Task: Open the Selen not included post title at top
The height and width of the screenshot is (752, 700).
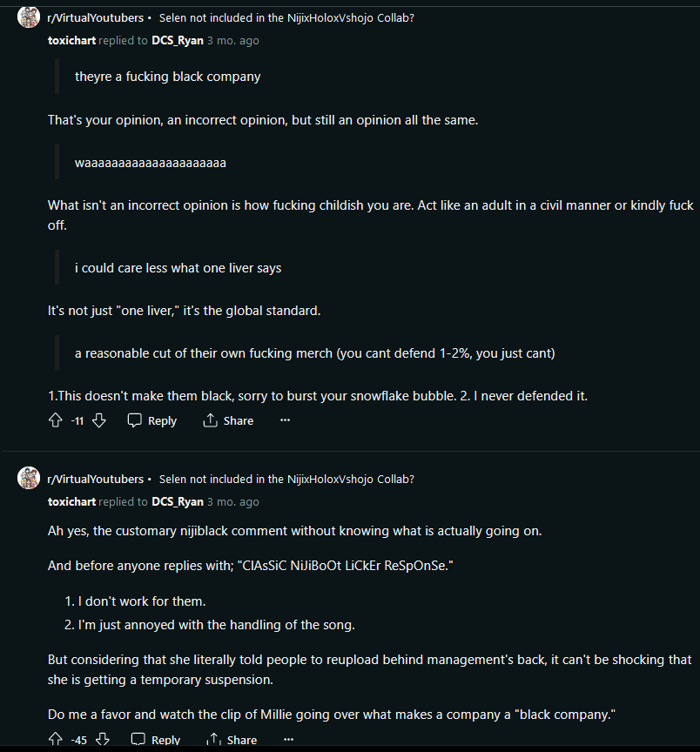Action: point(286,17)
